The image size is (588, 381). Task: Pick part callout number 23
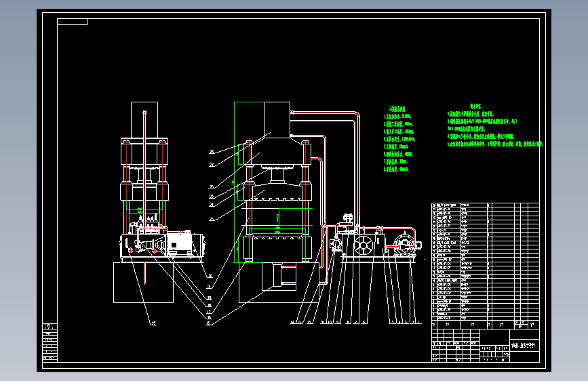click(212, 219)
